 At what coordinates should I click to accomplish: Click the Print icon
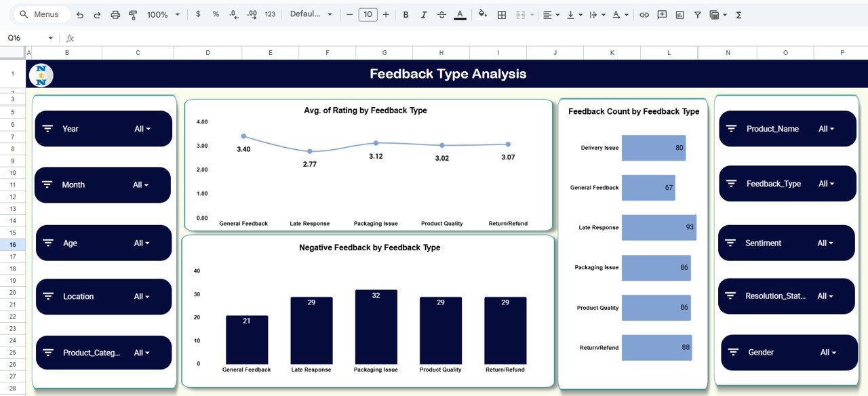pos(114,14)
